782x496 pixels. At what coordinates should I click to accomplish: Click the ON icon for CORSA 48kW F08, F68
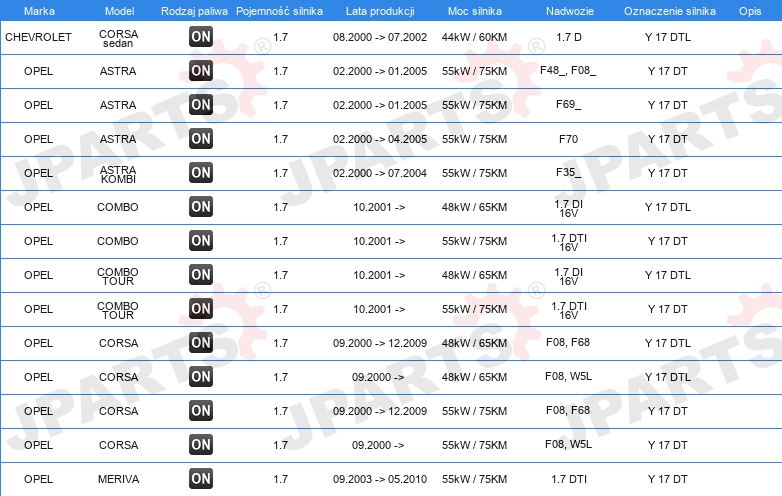tap(201, 342)
